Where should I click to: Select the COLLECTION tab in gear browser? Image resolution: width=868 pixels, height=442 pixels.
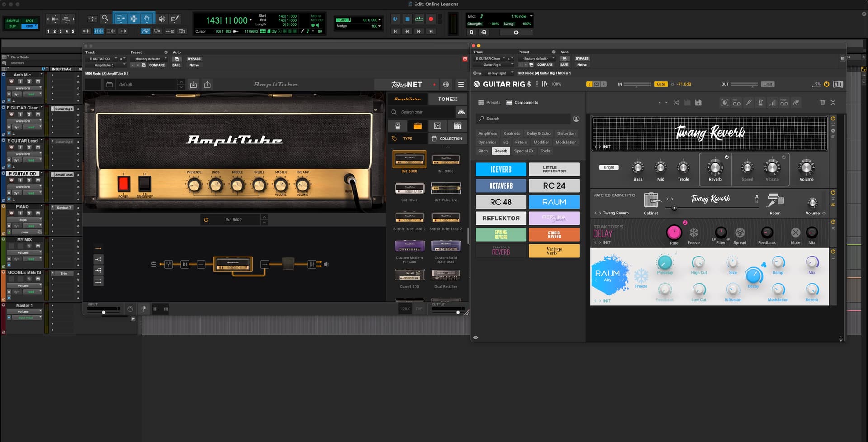(447, 138)
